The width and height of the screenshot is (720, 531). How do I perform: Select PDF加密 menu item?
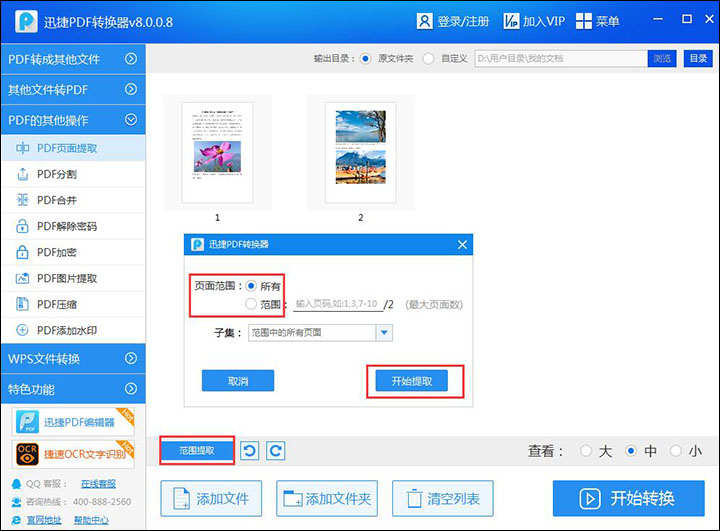73,252
